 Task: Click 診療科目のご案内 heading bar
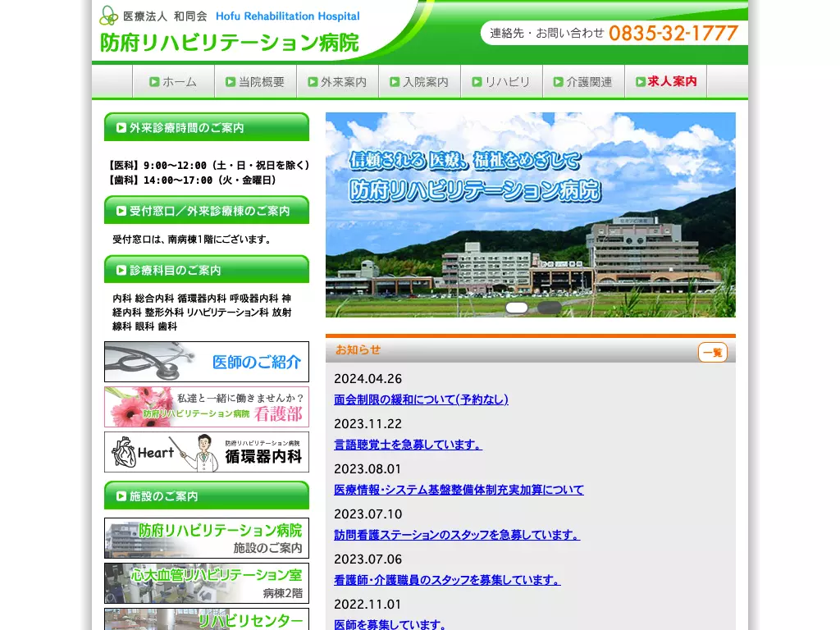[207, 269]
